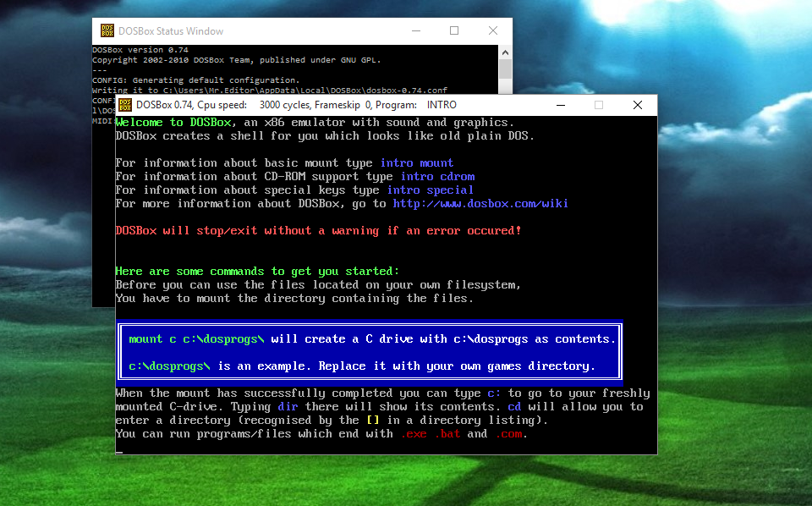Click the green "mount c c:\dosprogs\" command

196,339
